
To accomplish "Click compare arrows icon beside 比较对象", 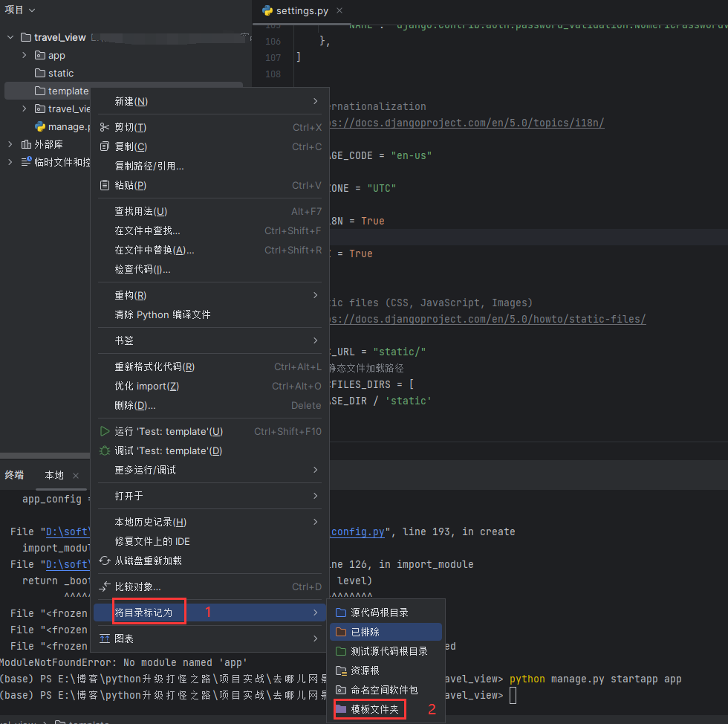I will (105, 586).
